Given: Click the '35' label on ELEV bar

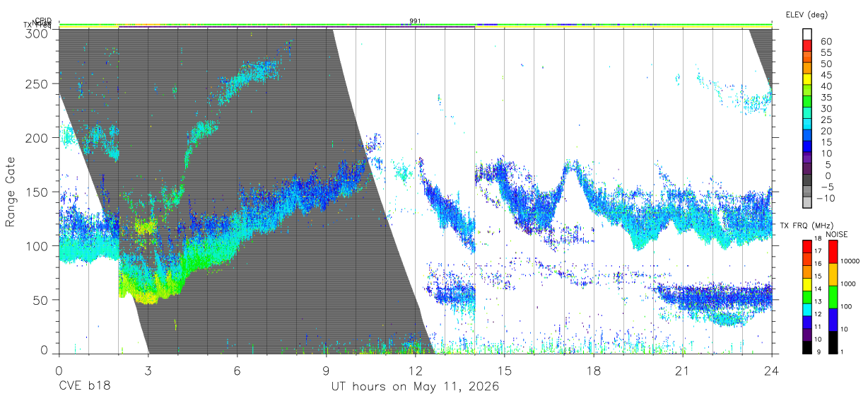Looking at the screenshot, I should 826,97.
